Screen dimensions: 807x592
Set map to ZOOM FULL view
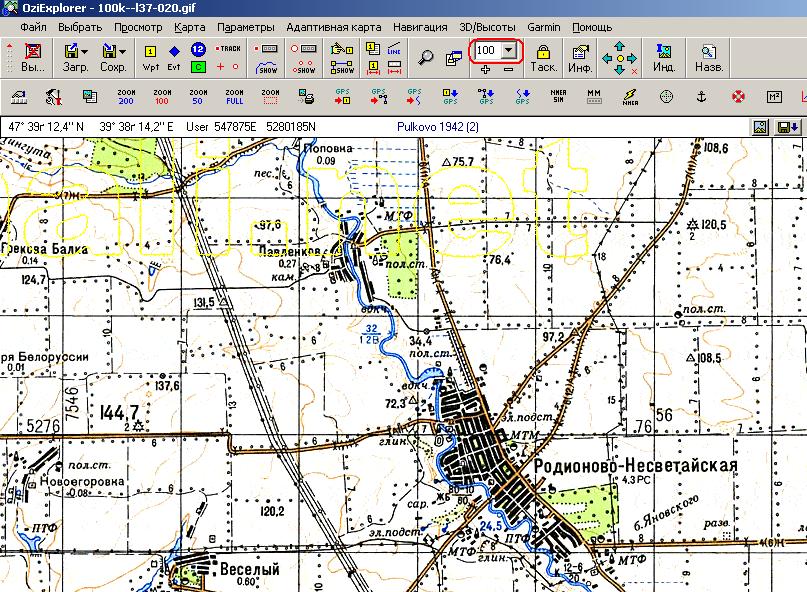coord(235,97)
